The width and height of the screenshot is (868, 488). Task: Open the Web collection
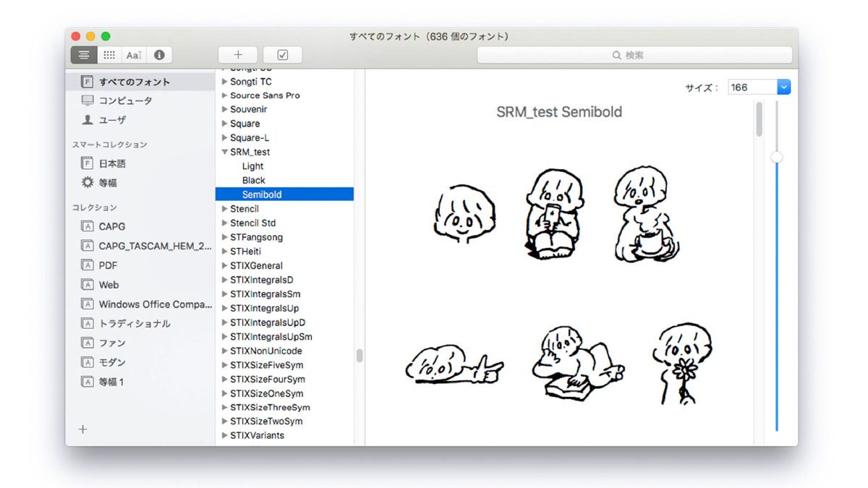tap(109, 285)
